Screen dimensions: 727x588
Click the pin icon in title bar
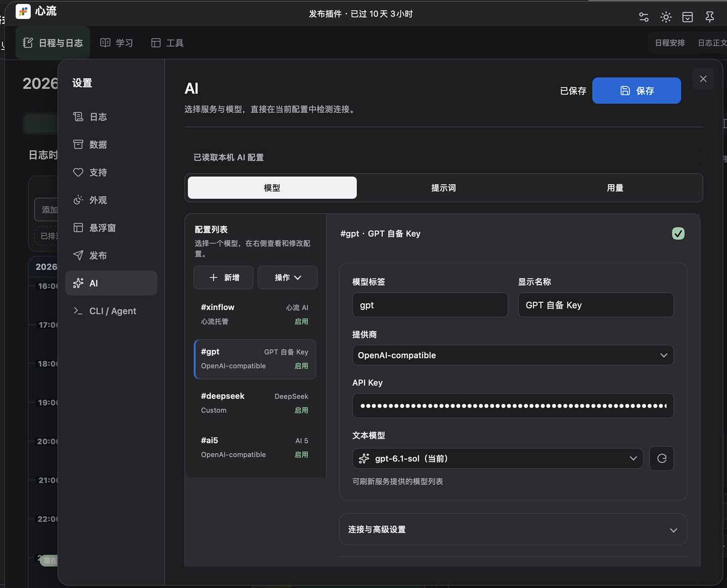click(709, 17)
